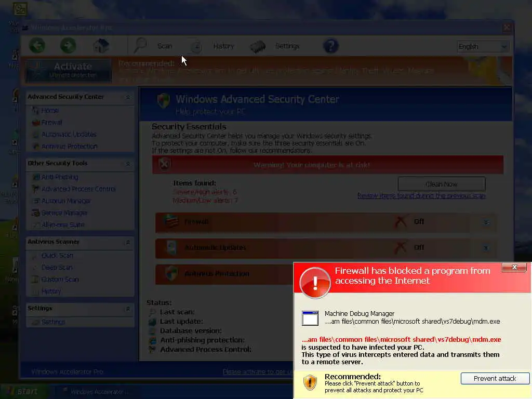532x399 pixels.
Task: Click the Machine Debug Manager window icon
Action: [x=310, y=318]
